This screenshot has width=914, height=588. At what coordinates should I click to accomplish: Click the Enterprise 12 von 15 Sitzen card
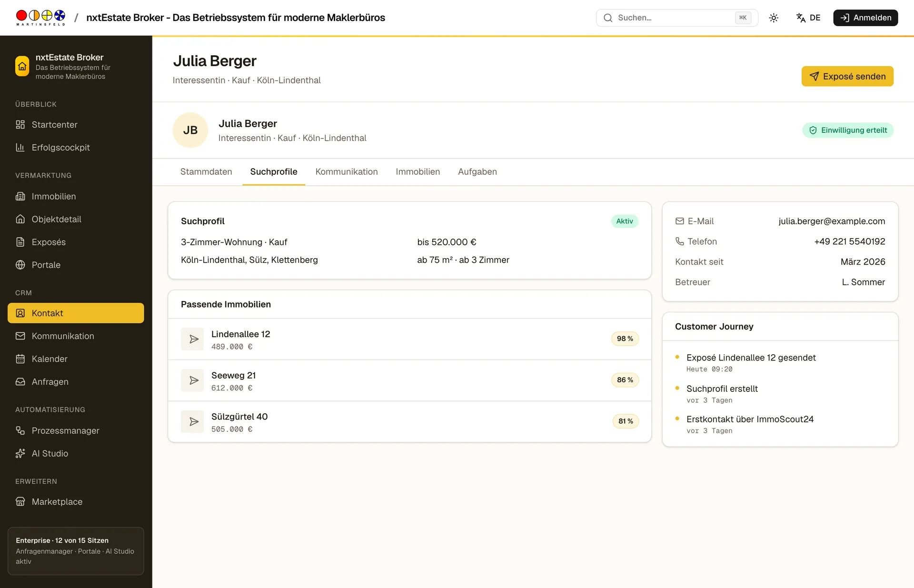pyautogui.click(x=76, y=551)
